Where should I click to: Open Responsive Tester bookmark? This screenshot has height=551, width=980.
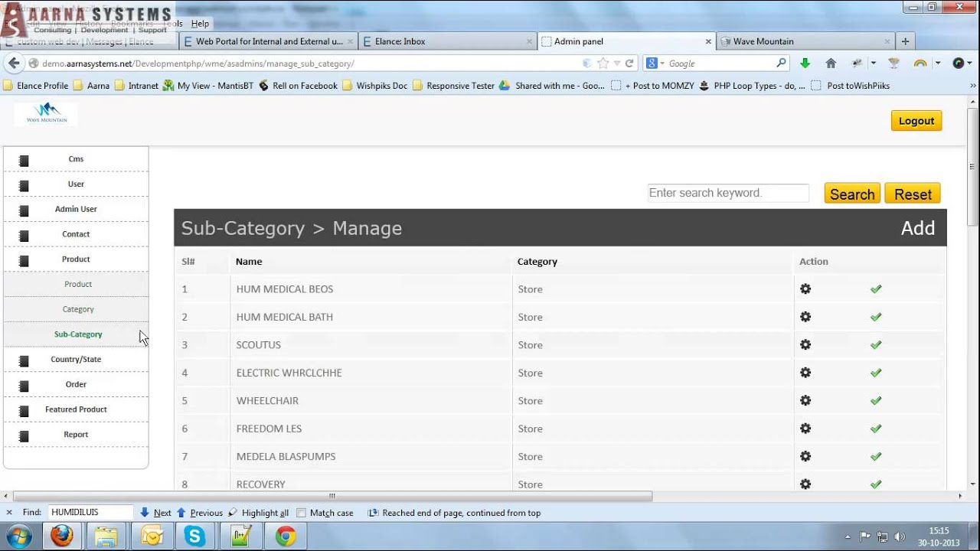(x=453, y=86)
